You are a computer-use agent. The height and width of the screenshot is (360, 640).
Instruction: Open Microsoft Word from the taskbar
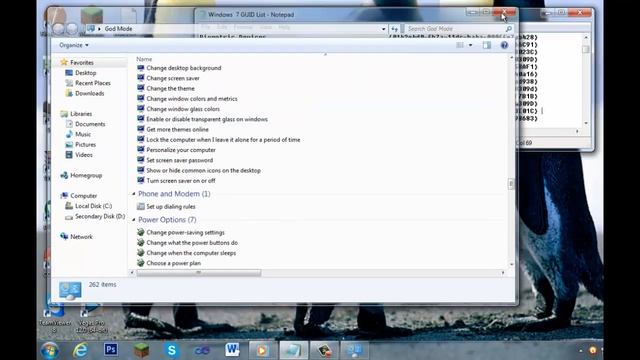tap(232, 350)
